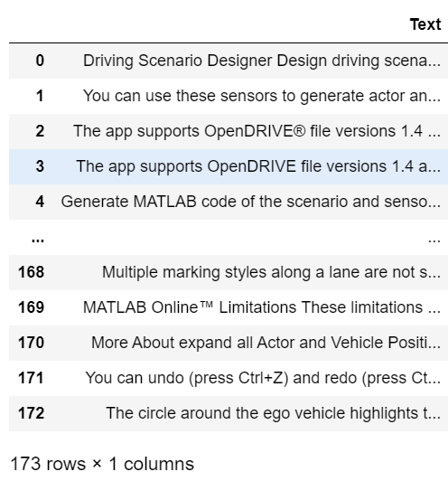
Task: Click the circle around ego vehicle cell
Action: (x=274, y=413)
